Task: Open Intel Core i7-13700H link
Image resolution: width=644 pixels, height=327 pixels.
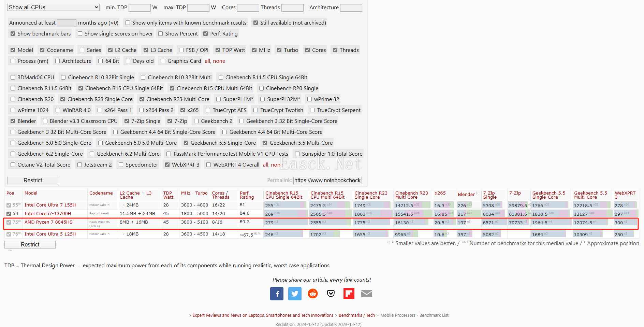Action: [x=48, y=214]
